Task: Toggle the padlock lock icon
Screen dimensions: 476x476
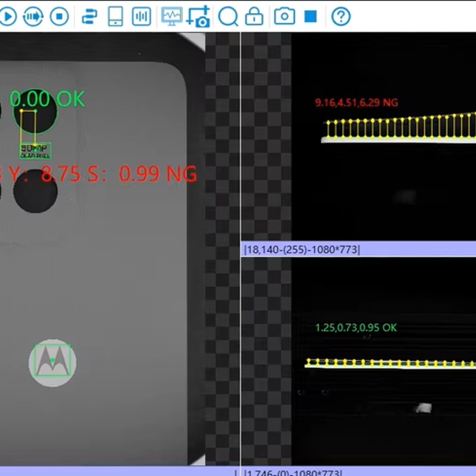Action: tap(254, 16)
